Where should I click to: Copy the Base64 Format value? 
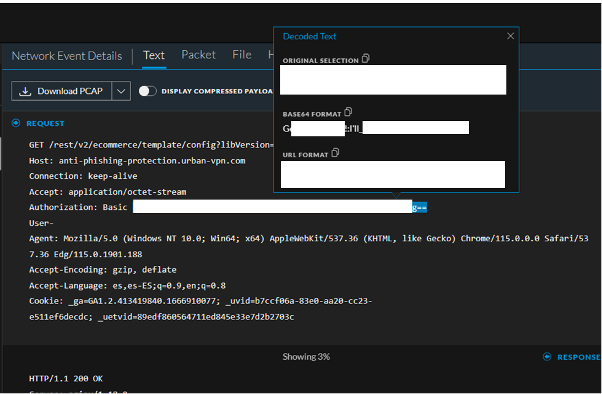click(348, 112)
